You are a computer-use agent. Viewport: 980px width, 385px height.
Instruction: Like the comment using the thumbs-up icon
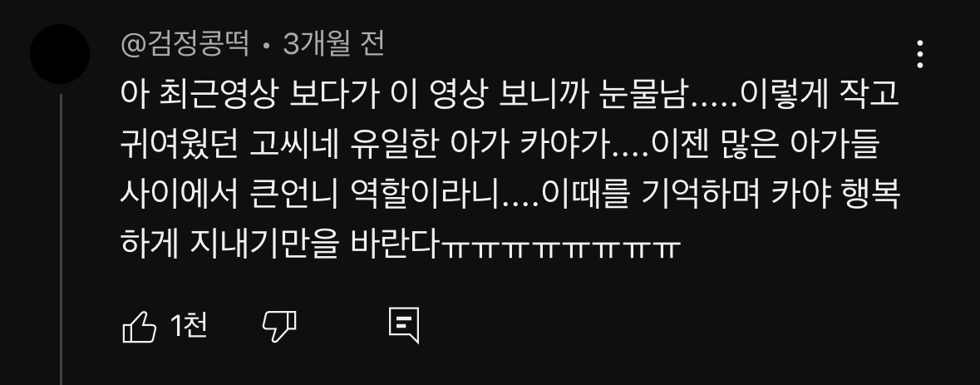139,326
